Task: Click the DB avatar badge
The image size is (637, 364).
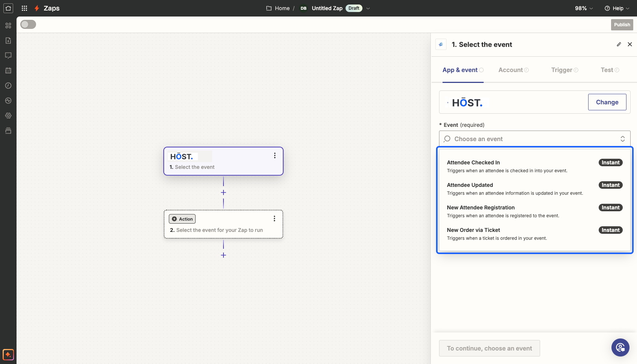Action: pyautogui.click(x=303, y=8)
